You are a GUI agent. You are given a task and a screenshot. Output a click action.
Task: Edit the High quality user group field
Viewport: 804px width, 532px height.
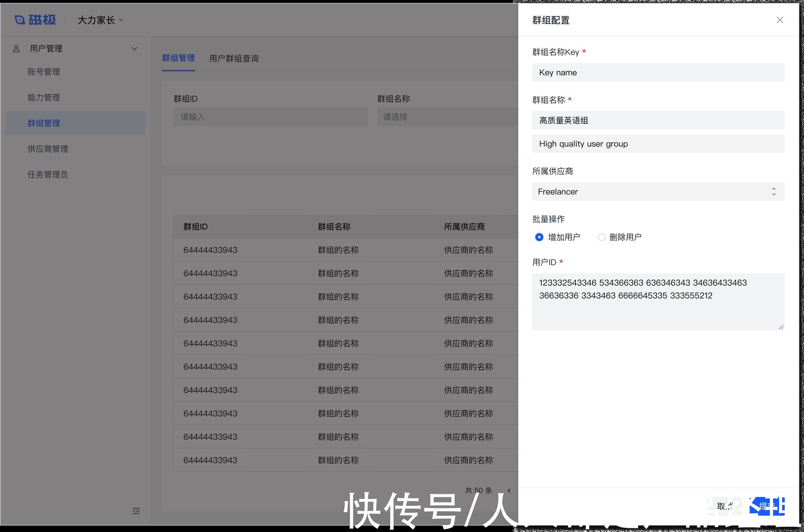coord(658,144)
